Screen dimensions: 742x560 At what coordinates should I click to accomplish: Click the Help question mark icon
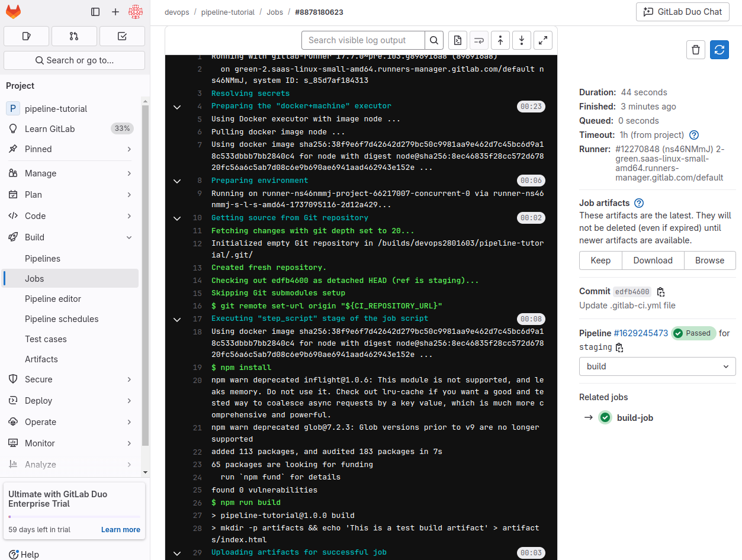(14, 555)
